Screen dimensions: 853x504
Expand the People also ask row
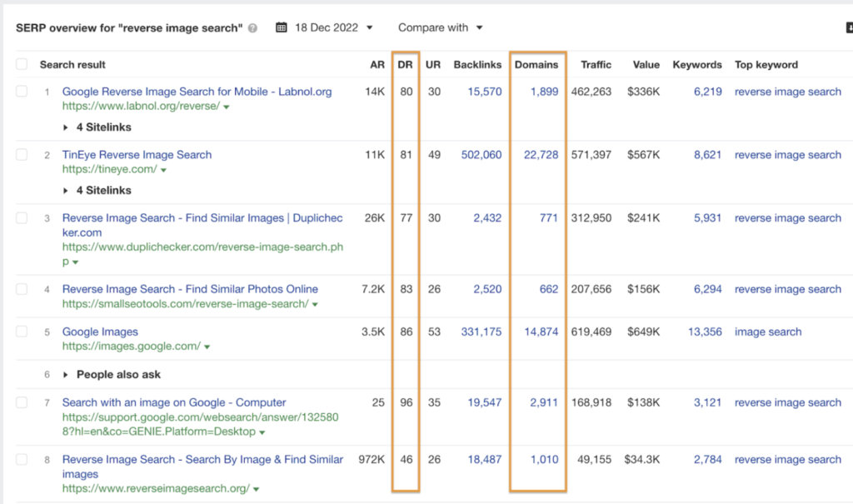pos(112,375)
